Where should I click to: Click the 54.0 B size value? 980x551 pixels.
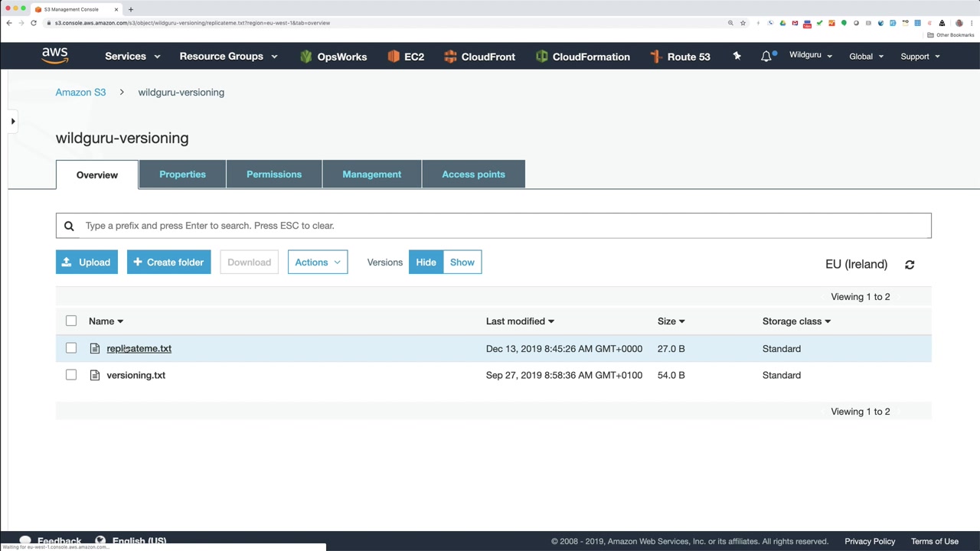(x=671, y=375)
